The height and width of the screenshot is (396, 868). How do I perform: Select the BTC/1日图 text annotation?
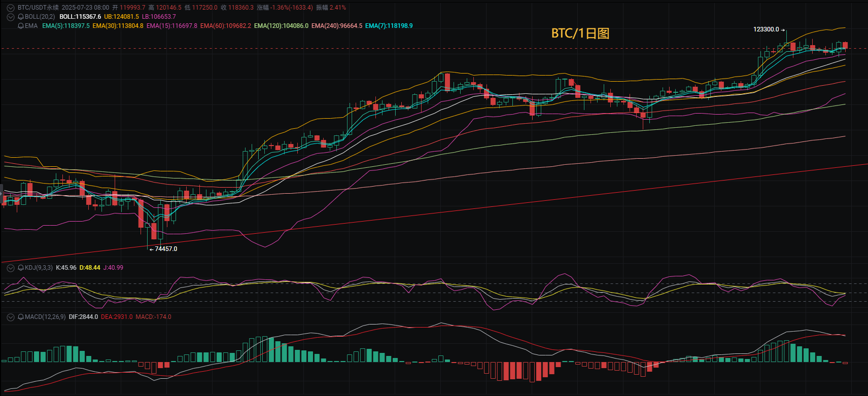580,33
